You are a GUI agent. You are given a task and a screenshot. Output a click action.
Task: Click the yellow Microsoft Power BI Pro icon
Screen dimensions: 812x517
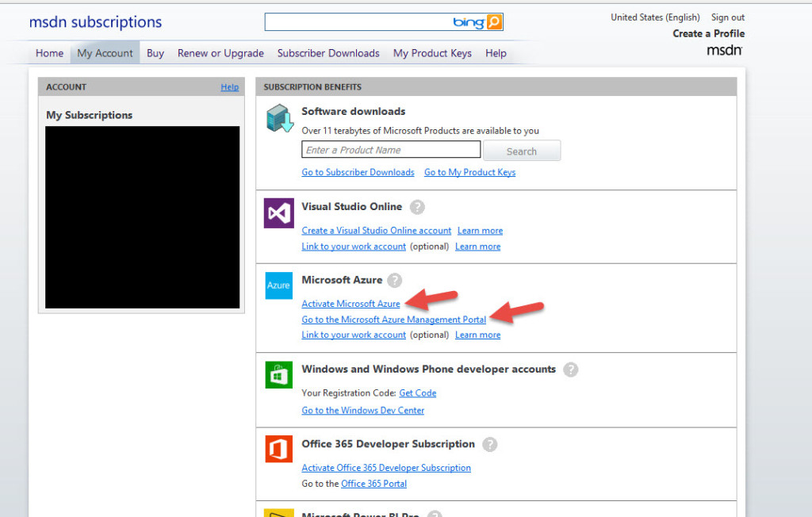278,514
